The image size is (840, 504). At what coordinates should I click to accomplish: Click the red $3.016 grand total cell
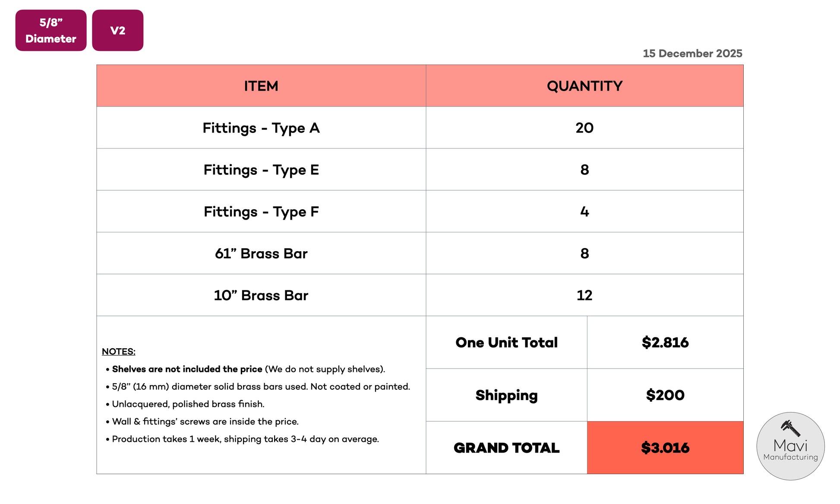665,447
